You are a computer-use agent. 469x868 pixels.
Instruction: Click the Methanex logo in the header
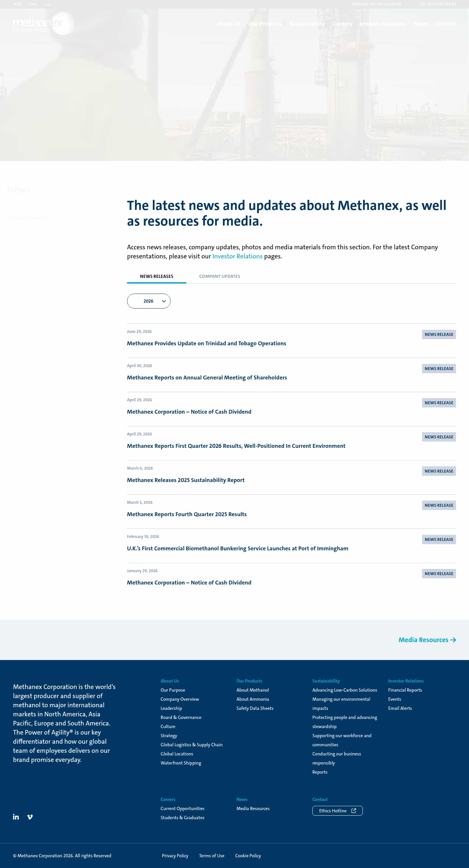(44, 23)
